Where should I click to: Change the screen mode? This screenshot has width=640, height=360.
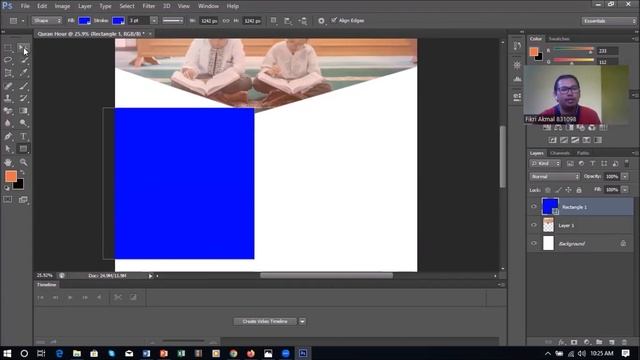[23, 200]
